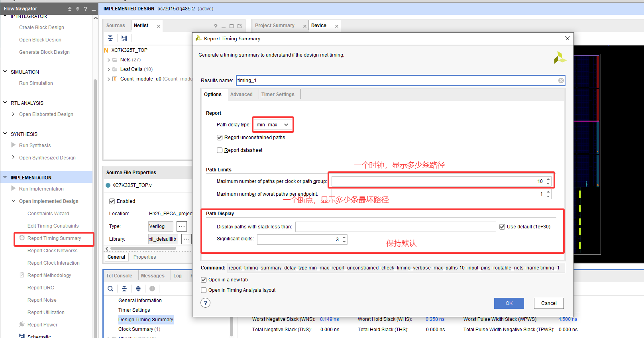Expand Nets (27) tree node
This screenshot has width=644, height=338.
pos(109,60)
